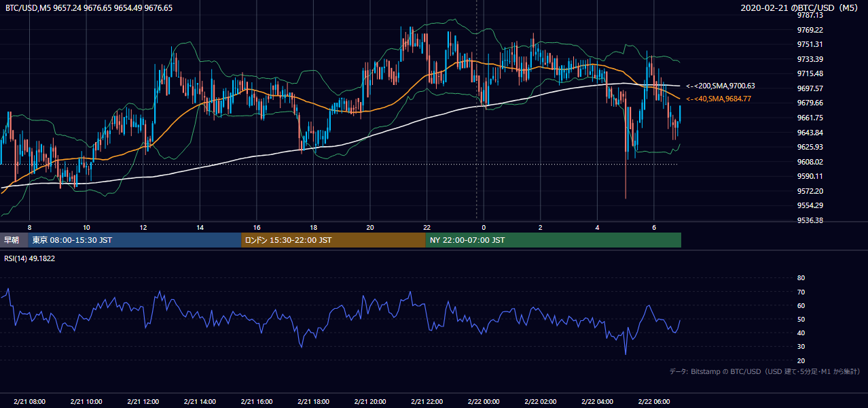Click the price axis value 9787.13
868x408 pixels.
pyautogui.click(x=810, y=15)
